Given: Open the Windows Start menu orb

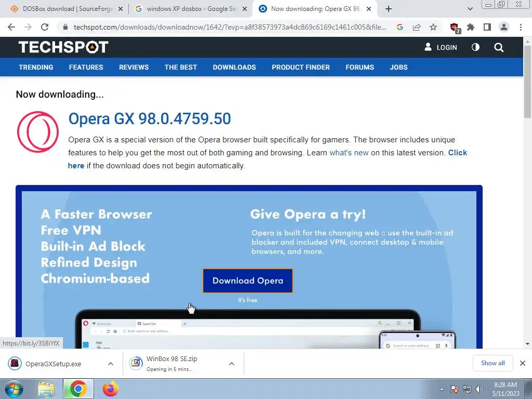Looking at the screenshot, I should pyautogui.click(x=14, y=389).
